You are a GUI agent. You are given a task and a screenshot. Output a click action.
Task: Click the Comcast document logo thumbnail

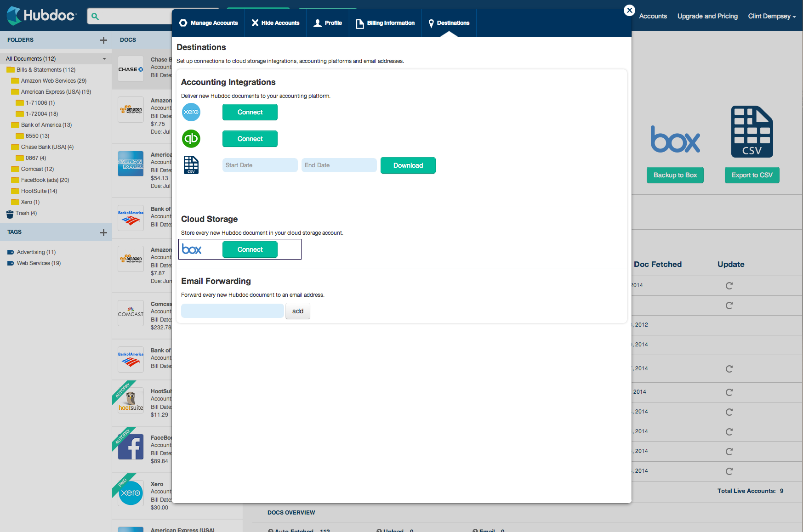(131, 313)
